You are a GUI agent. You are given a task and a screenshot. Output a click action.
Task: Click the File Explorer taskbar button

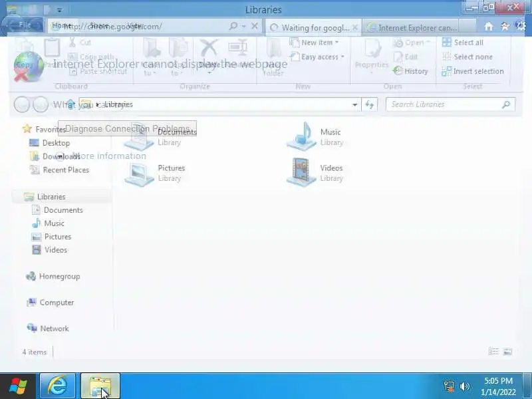(100, 386)
